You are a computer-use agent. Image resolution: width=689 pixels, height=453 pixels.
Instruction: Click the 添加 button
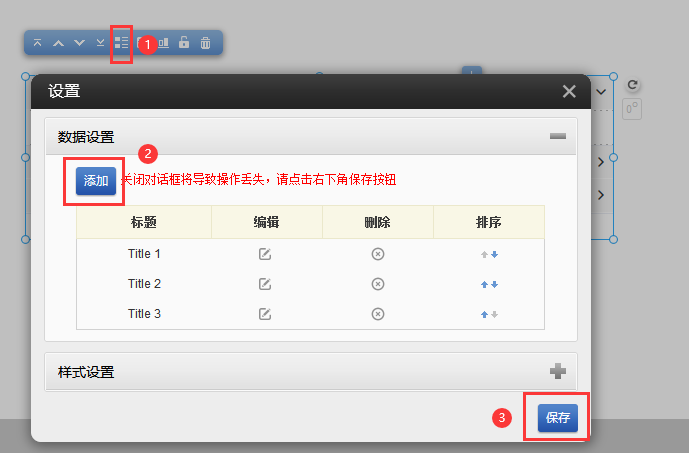(x=96, y=181)
